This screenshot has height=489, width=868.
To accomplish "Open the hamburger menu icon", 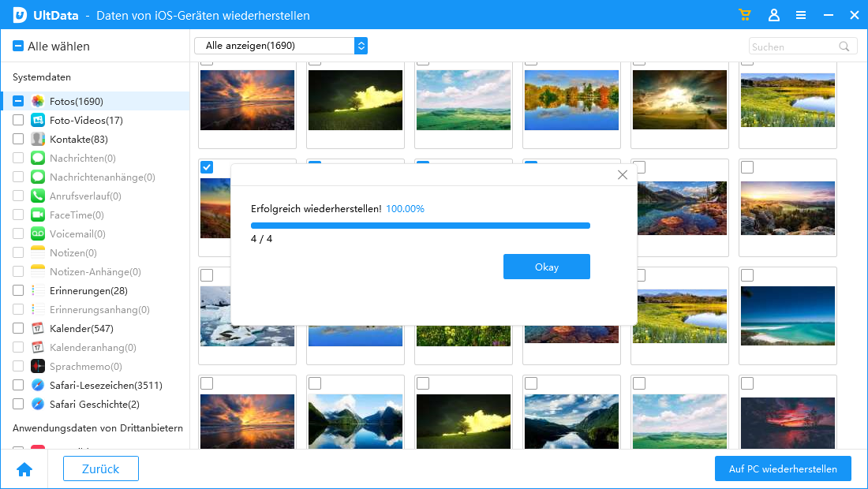I will point(801,15).
